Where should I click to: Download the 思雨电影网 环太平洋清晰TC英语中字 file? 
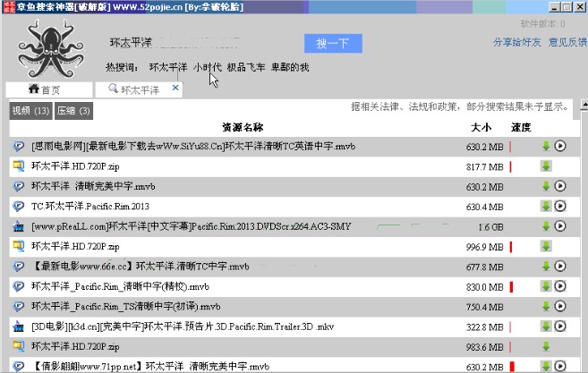tap(546, 146)
